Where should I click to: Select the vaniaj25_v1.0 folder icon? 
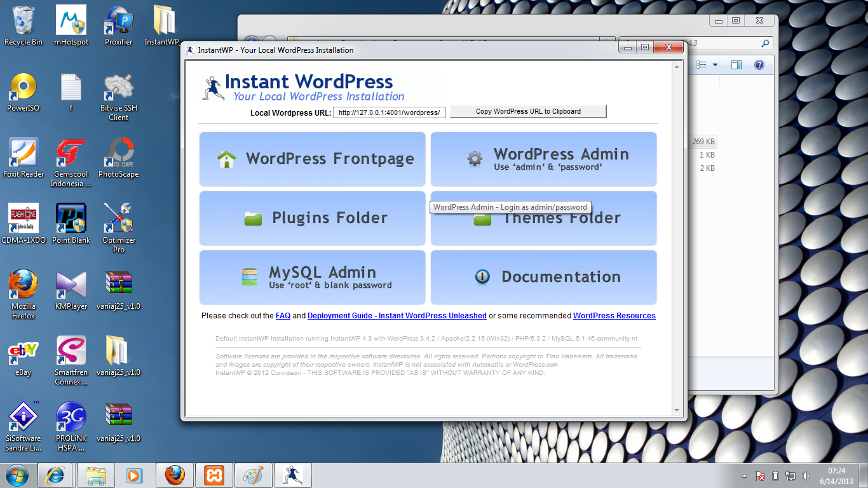click(119, 356)
